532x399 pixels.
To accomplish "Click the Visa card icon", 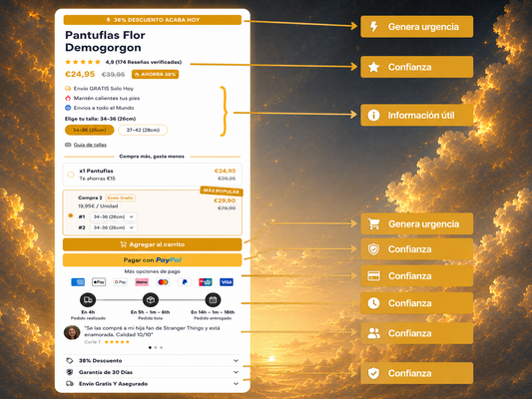I will click(x=227, y=282).
